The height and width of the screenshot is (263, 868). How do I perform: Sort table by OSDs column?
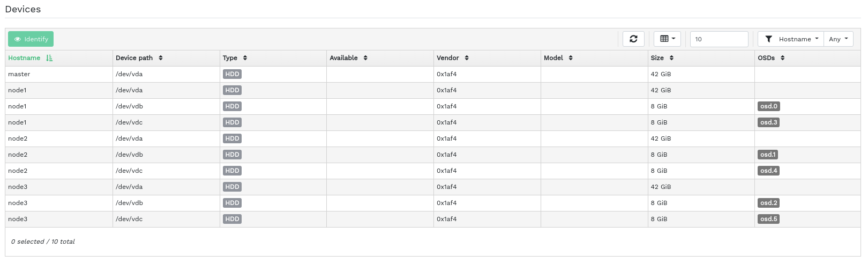click(767, 58)
